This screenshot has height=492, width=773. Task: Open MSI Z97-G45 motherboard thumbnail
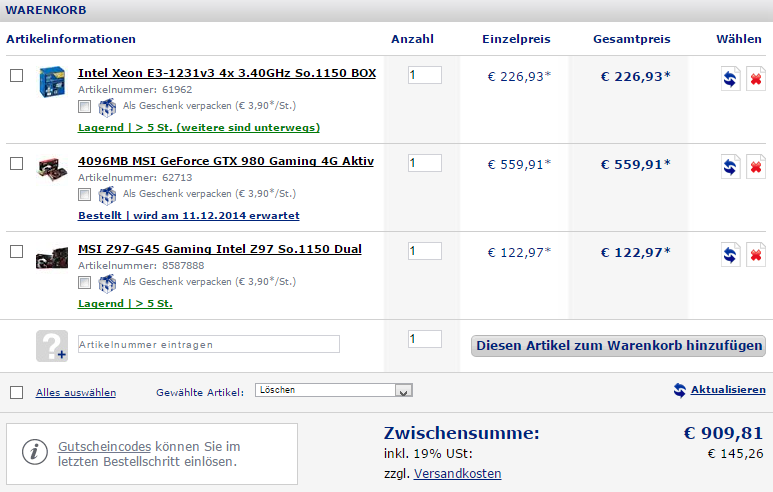[x=52, y=257]
